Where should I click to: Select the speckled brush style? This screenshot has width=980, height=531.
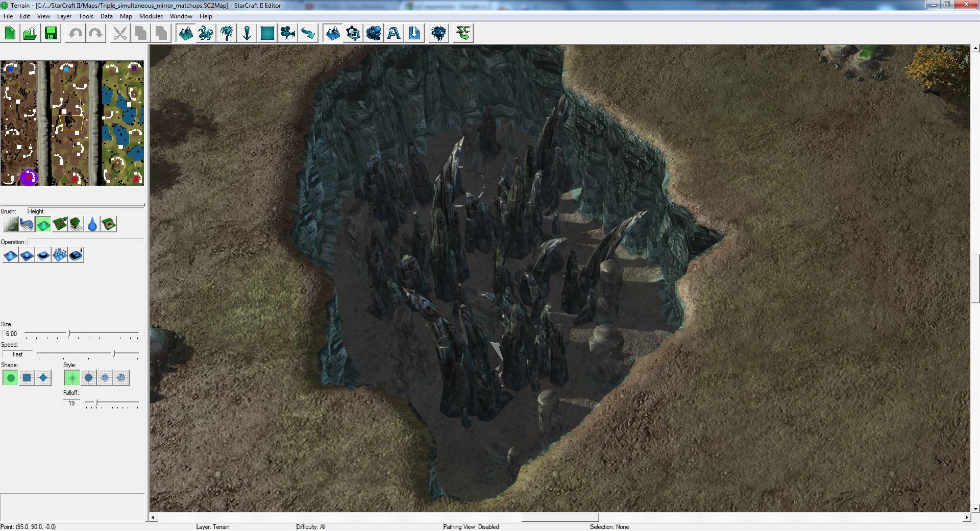point(105,378)
